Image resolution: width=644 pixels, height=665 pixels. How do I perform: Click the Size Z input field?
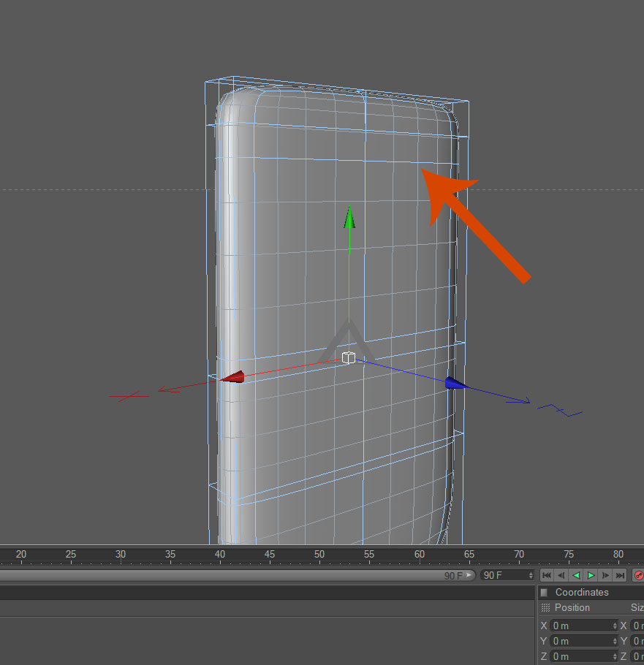[x=637, y=656]
